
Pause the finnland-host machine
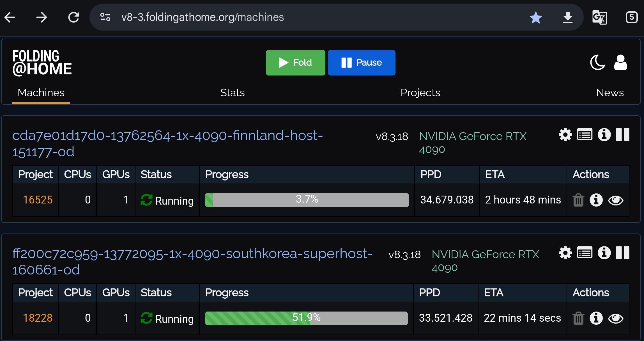click(x=623, y=135)
